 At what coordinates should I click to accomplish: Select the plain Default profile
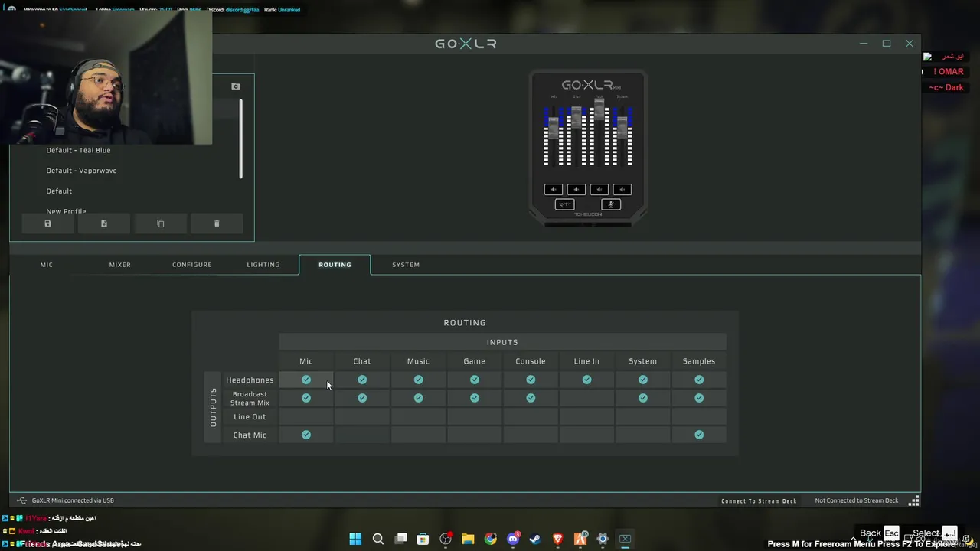tap(59, 191)
